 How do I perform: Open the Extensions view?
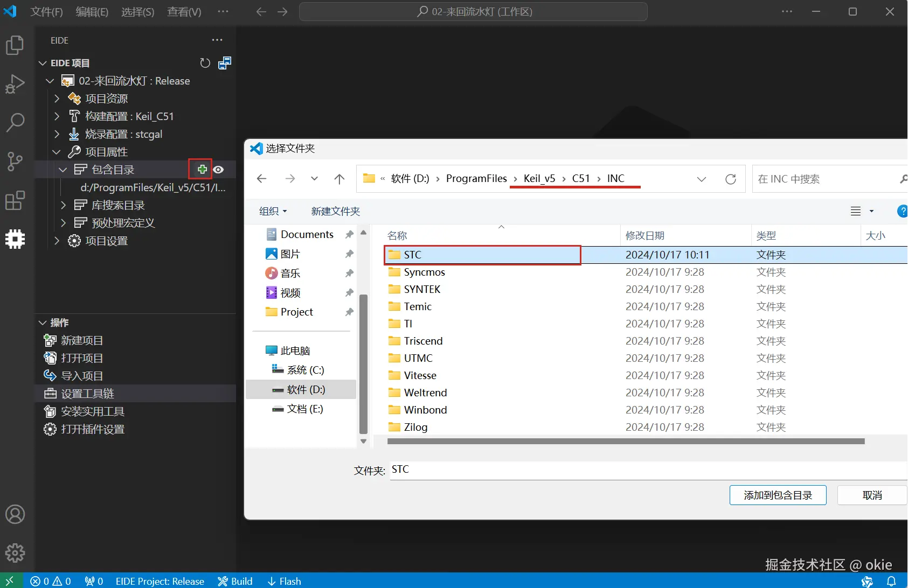click(x=15, y=200)
